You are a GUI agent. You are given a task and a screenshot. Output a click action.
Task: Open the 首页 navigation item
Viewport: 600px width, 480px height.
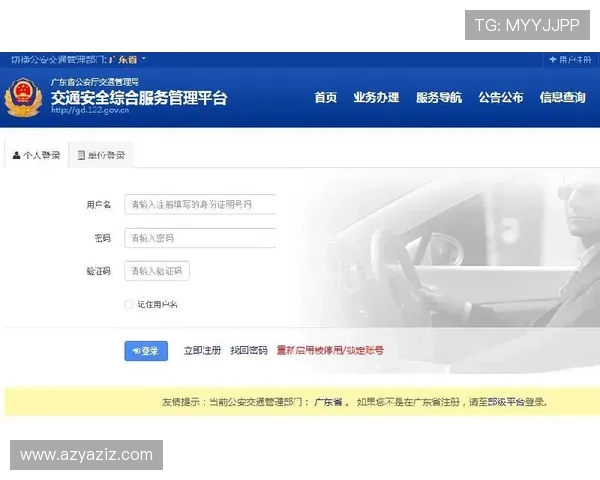click(326, 98)
